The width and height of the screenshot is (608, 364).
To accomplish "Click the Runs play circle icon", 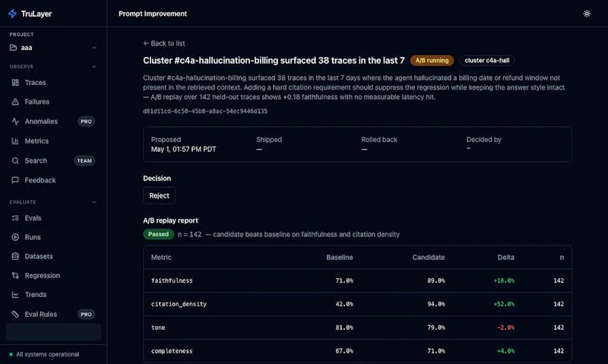I will pos(15,237).
